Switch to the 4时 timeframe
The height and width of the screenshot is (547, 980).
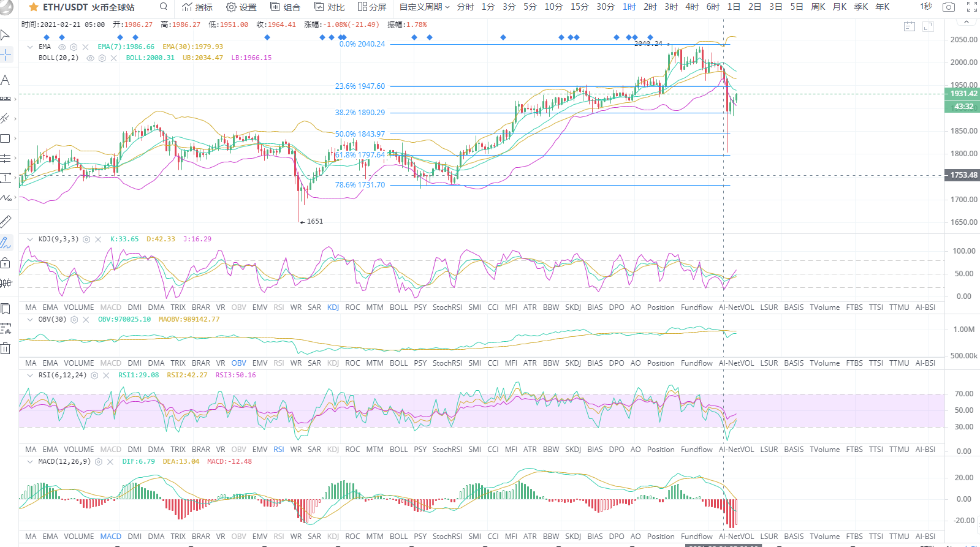point(692,7)
